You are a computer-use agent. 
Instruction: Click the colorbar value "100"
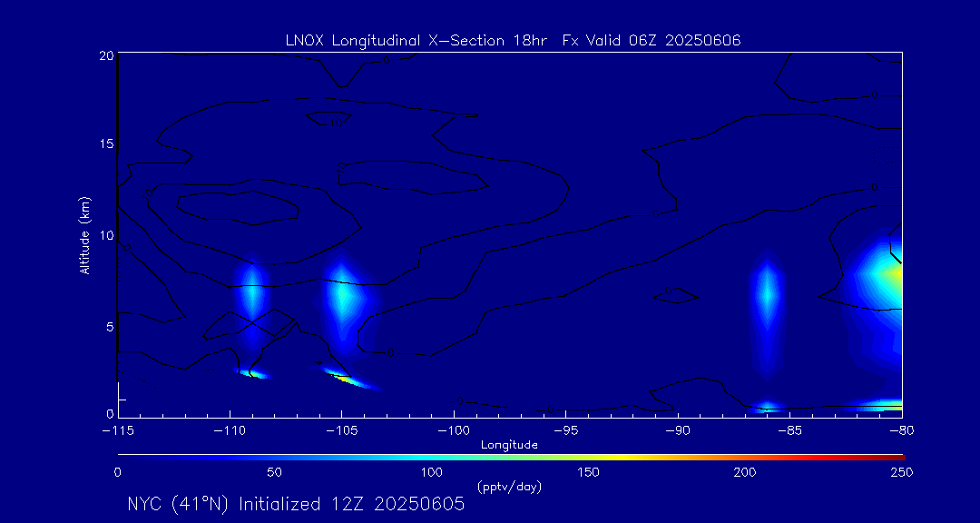click(x=431, y=472)
